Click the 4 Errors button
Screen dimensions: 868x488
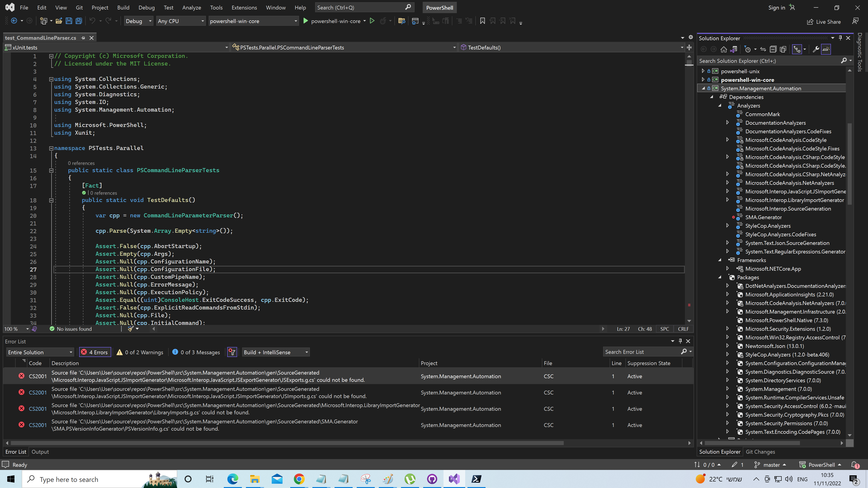tap(95, 352)
